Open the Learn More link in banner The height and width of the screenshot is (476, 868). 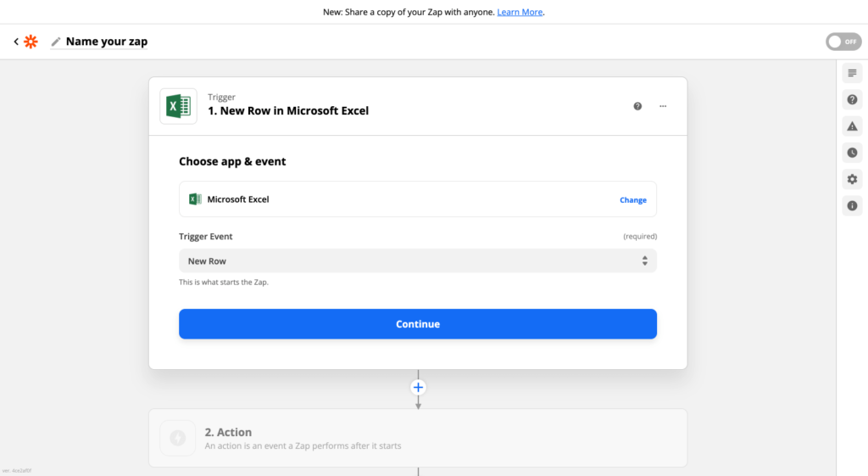click(520, 12)
